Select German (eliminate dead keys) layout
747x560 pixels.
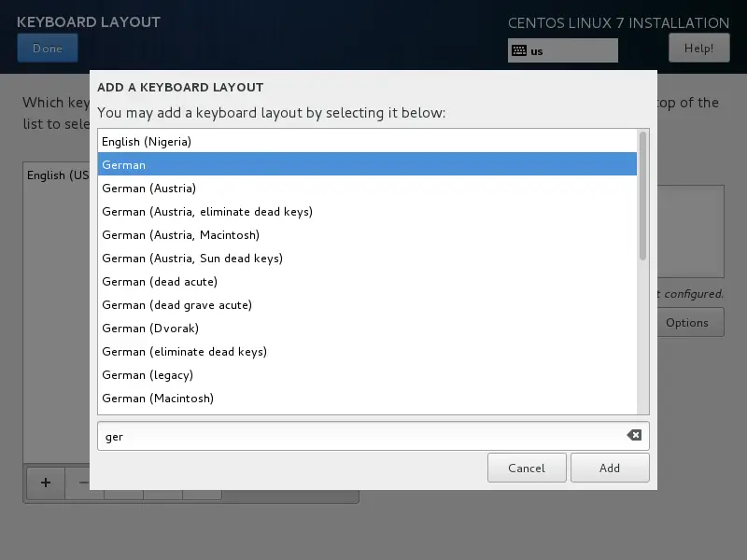[367, 352]
